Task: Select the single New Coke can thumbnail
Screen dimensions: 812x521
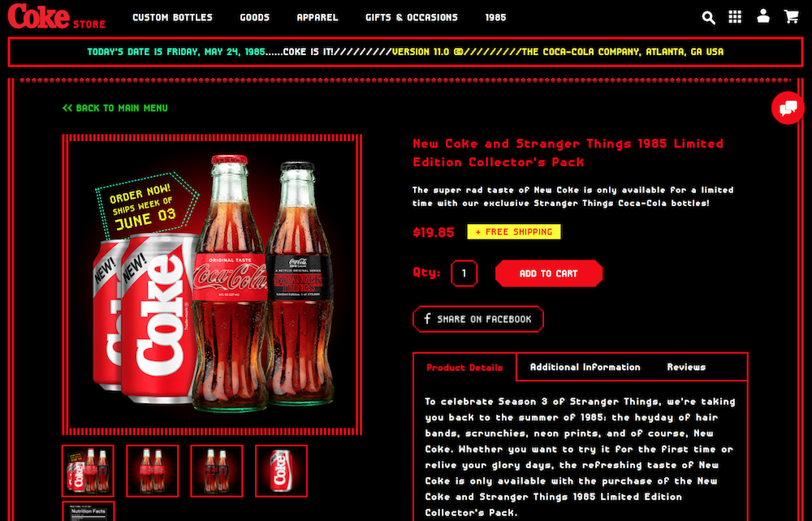Action: click(x=281, y=471)
